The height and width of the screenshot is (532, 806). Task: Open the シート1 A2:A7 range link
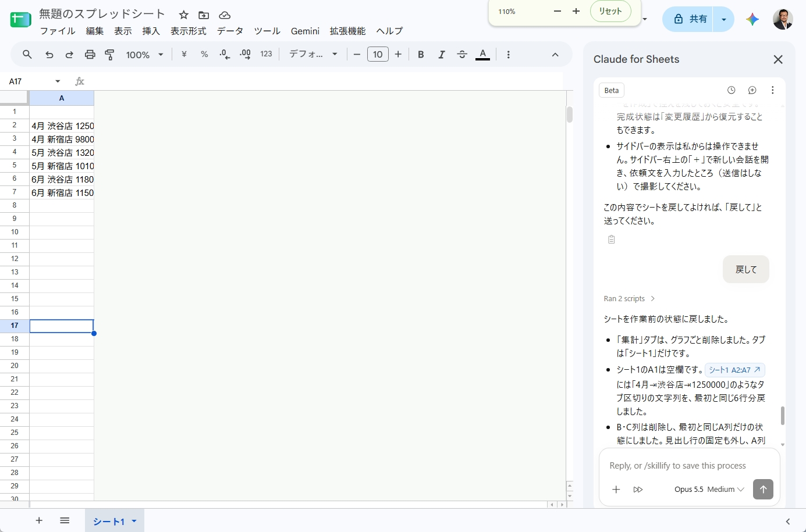coord(735,370)
